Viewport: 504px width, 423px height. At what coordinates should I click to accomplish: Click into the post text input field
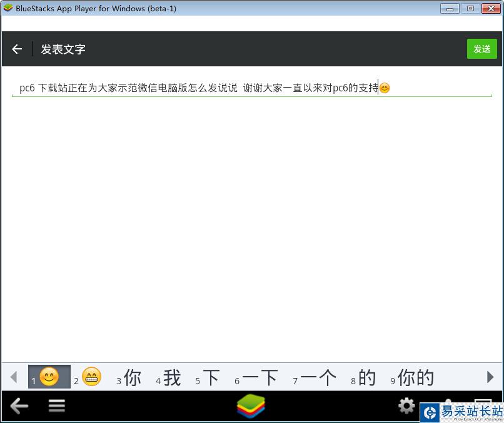pos(252,88)
